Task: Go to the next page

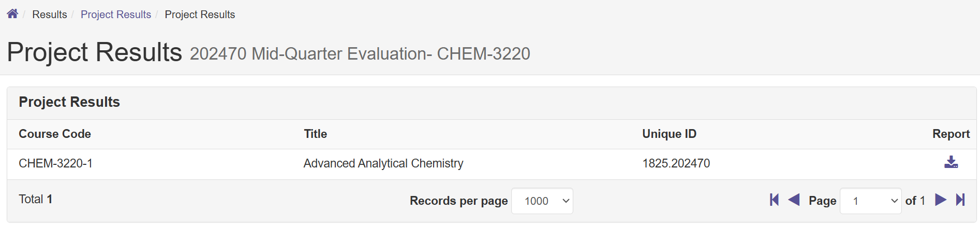Action: coord(941,200)
